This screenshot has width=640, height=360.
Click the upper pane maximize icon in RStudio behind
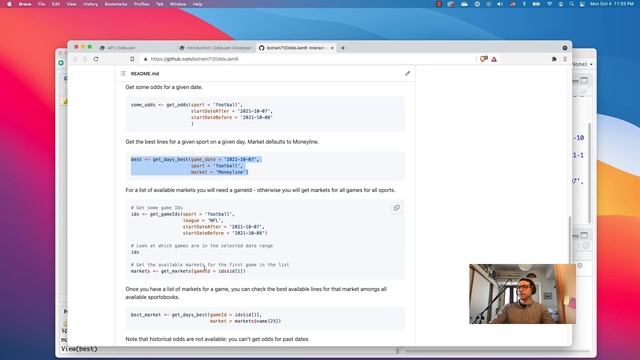pos(584,80)
